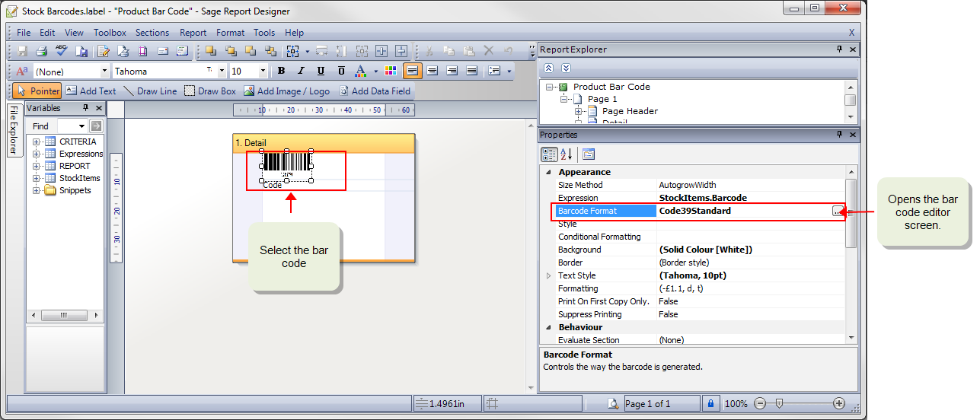Toggle italic formatting
The image size is (980, 420).
pos(301,71)
